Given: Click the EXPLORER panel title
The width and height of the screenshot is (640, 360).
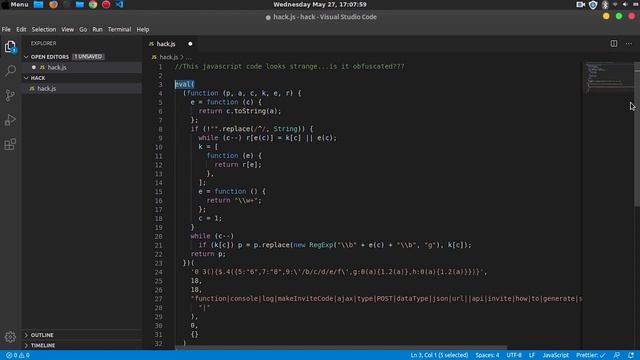Looking at the screenshot, I should (x=43, y=43).
